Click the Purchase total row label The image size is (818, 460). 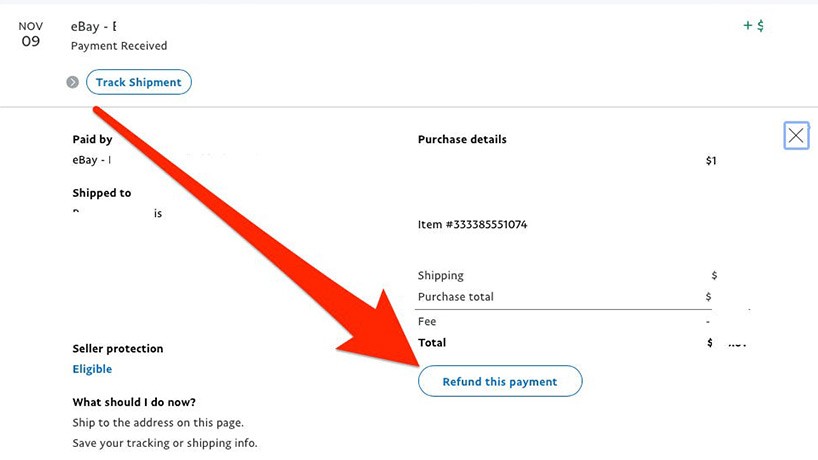tap(455, 297)
